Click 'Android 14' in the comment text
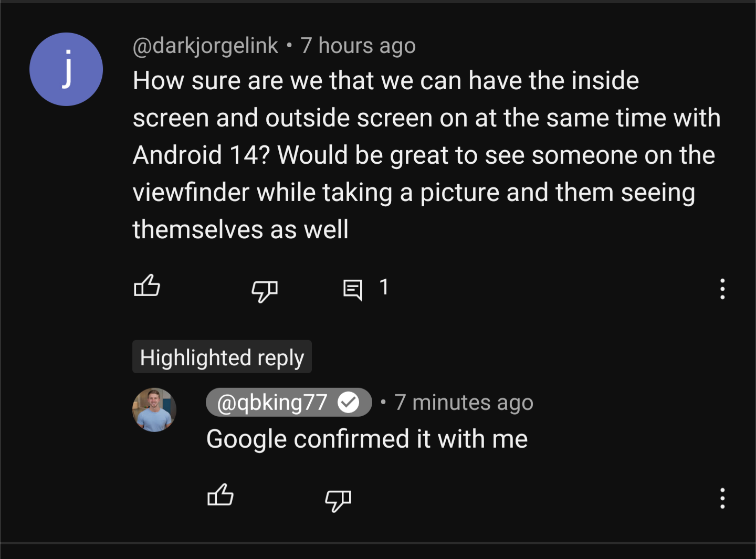 pos(201,155)
